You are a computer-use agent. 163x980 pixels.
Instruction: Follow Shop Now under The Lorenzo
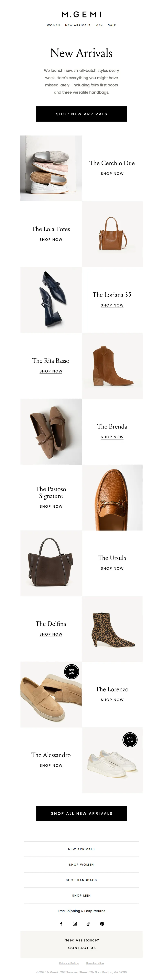tap(112, 700)
